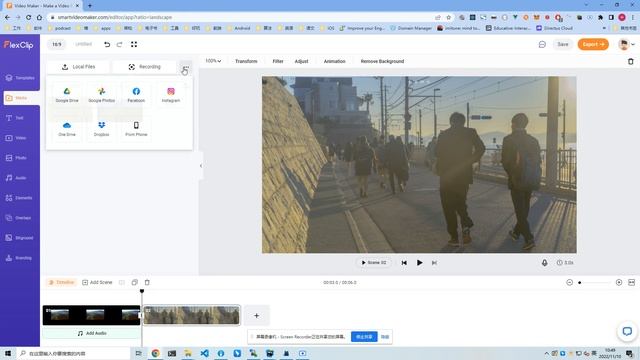This screenshot has height=360, width=640.
Task: Click the undo arrow in top bar
Action: [x=107, y=44]
